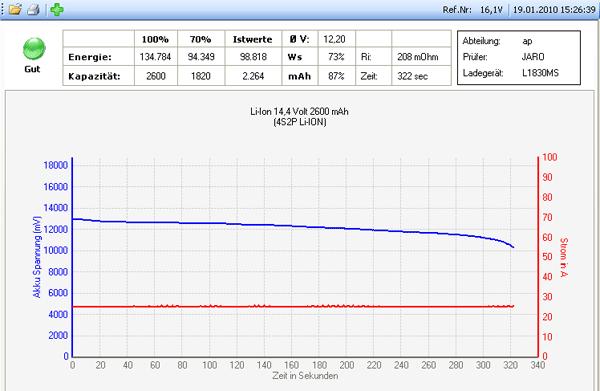The height and width of the screenshot is (391, 600).
Task: Select the Kapazität row label
Action: pyautogui.click(x=94, y=76)
